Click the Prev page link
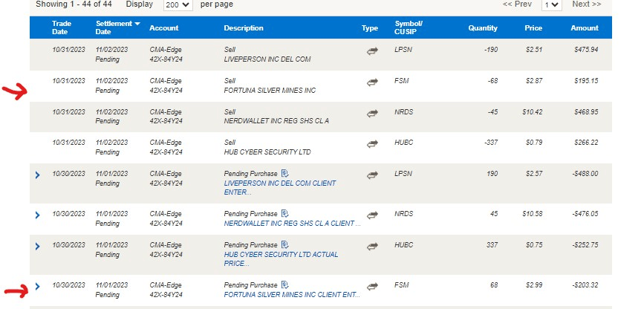644x309 pixels. click(x=517, y=4)
